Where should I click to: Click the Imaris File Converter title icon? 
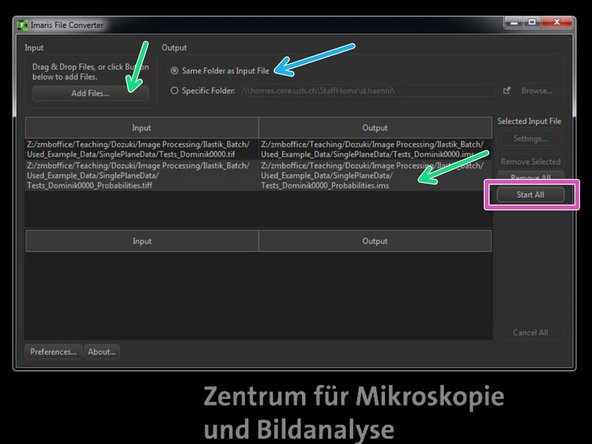[22, 25]
